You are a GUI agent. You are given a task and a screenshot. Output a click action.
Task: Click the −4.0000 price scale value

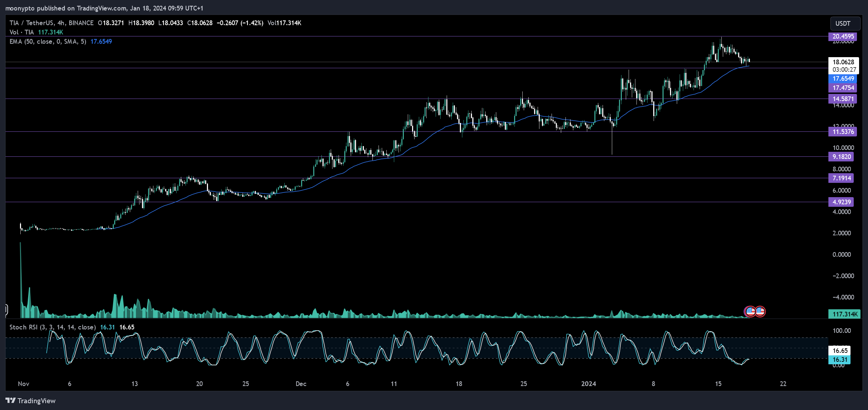pos(843,297)
